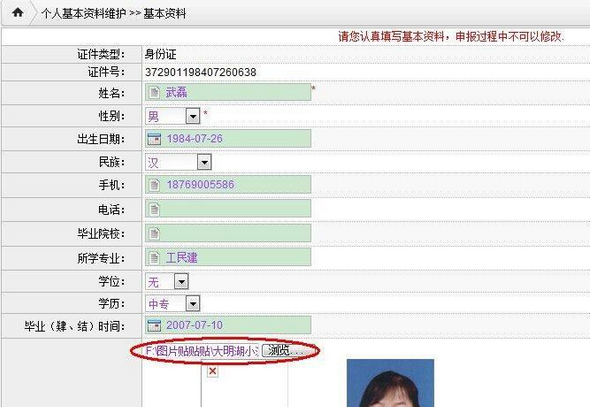Screen dimensions: 592x407
Task: Focus the empty 电话 input field
Action: (228, 209)
